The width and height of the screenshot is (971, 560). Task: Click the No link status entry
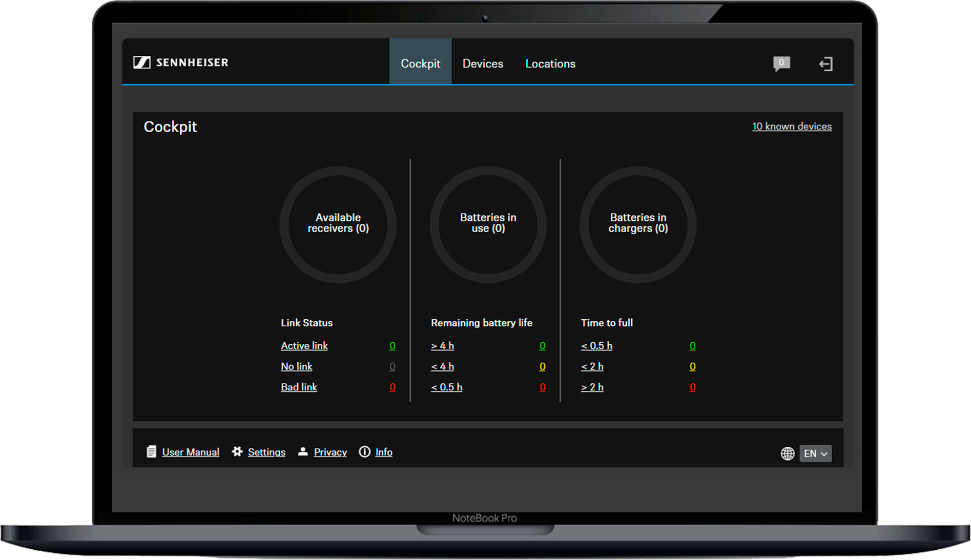tap(296, 366)
